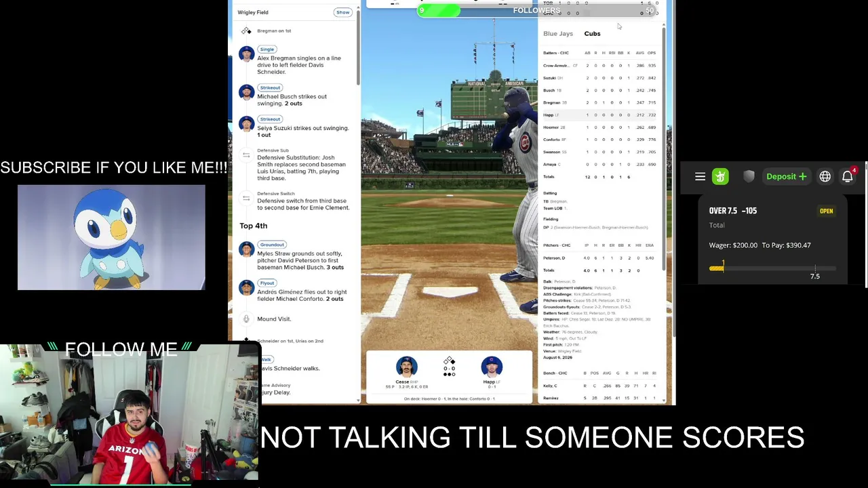Screen dimensions: 868x488
Task: Click 'Bregman' in the batters table
Action: click(x=552, y=102)
